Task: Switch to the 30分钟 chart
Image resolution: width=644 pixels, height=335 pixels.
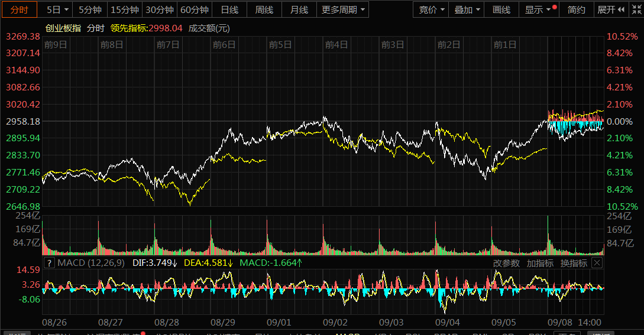Action: 160,9
